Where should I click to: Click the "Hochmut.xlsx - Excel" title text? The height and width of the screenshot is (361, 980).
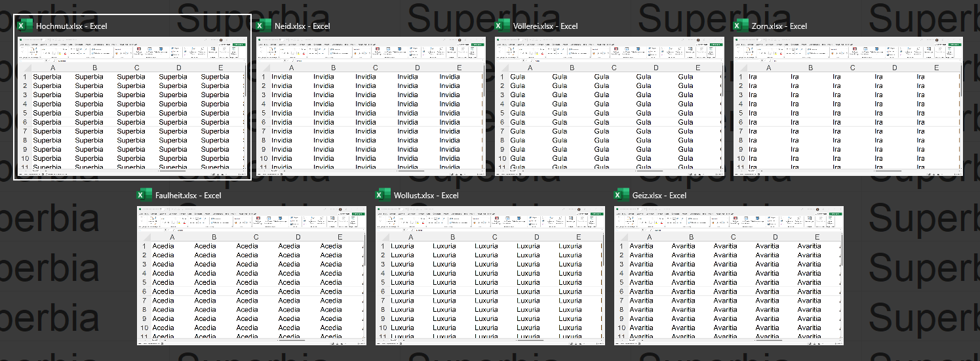click(x=71, y=26)
